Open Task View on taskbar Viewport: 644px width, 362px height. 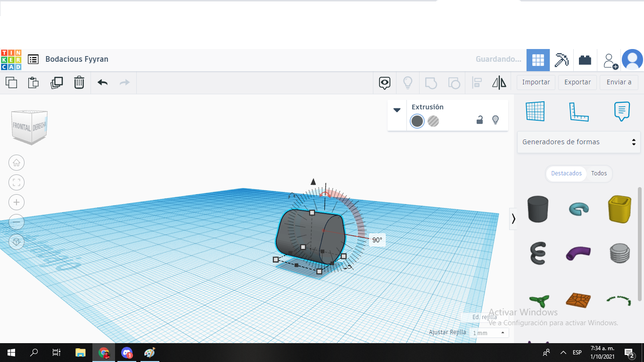coord(57,353)
